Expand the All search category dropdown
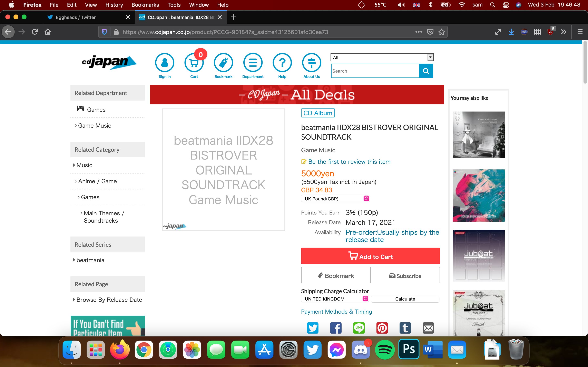 382,57
